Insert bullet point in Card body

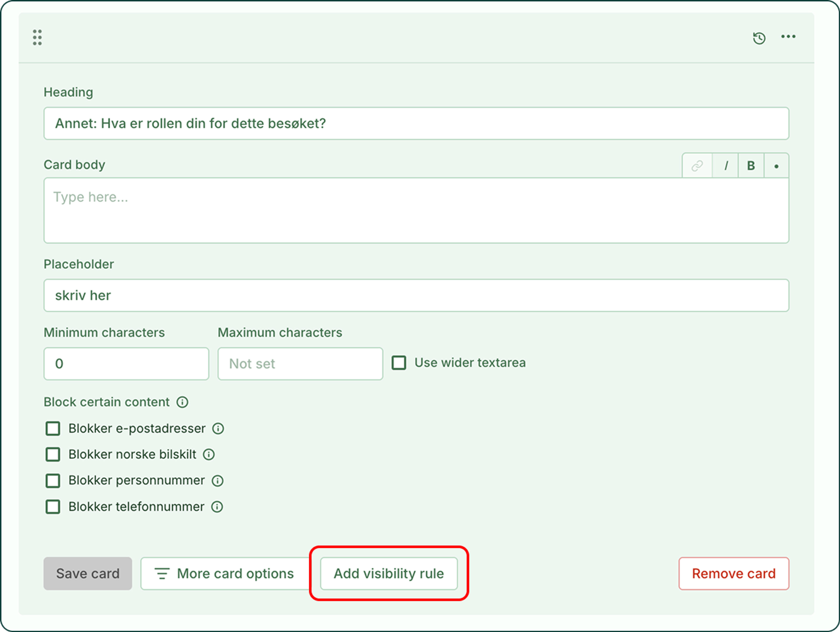(776, 166)
